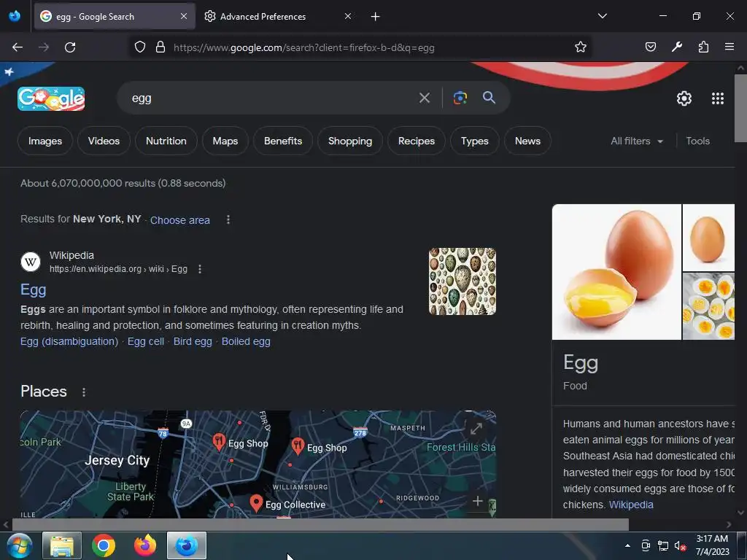Image resolution: width=747 pixels, height=560 pixels.
Task: Open the muted volume tray icon
Action: [x=680, y=545]
